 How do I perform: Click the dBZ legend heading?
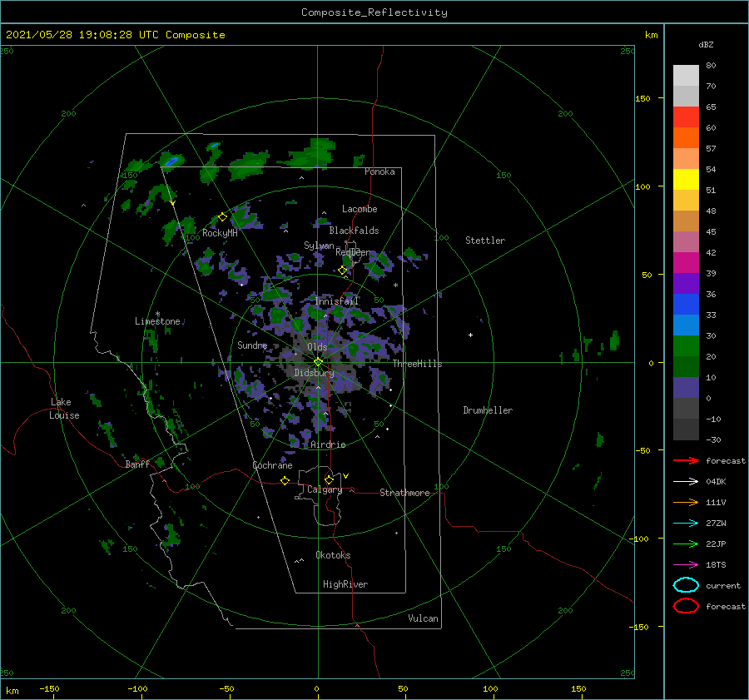click(x=706, y=45)
